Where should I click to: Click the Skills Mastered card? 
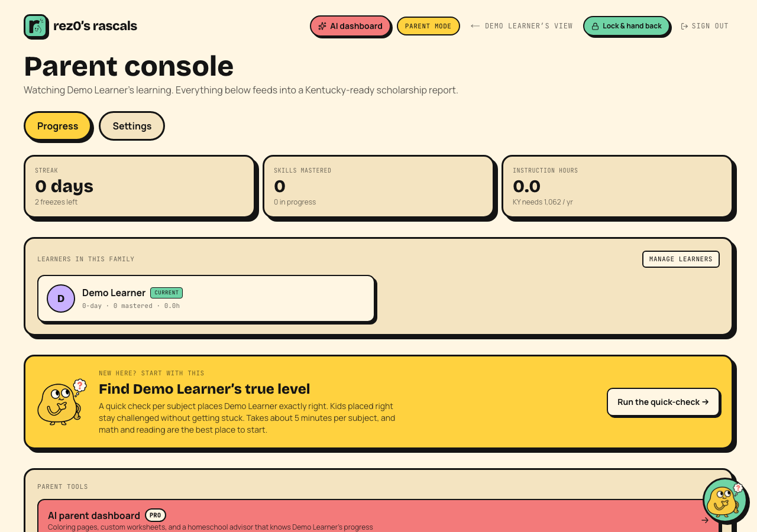click(x=378, y=187)
